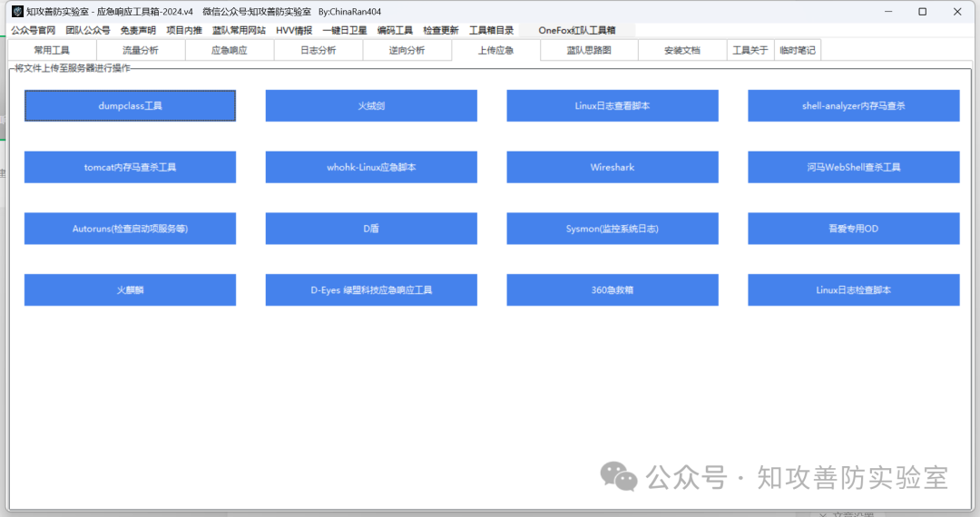Open the 临时笔记 tab
Viewport: 980px width, 517px height.
798,50
